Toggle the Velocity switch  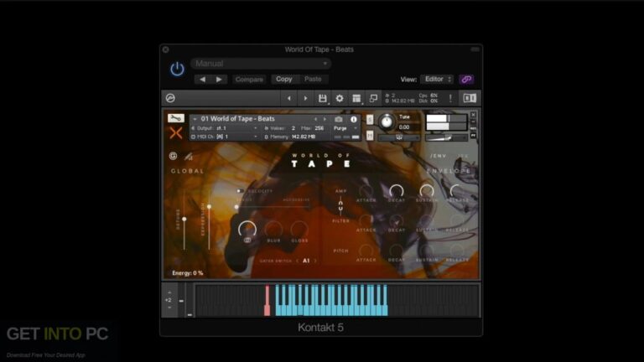[241, 191]
